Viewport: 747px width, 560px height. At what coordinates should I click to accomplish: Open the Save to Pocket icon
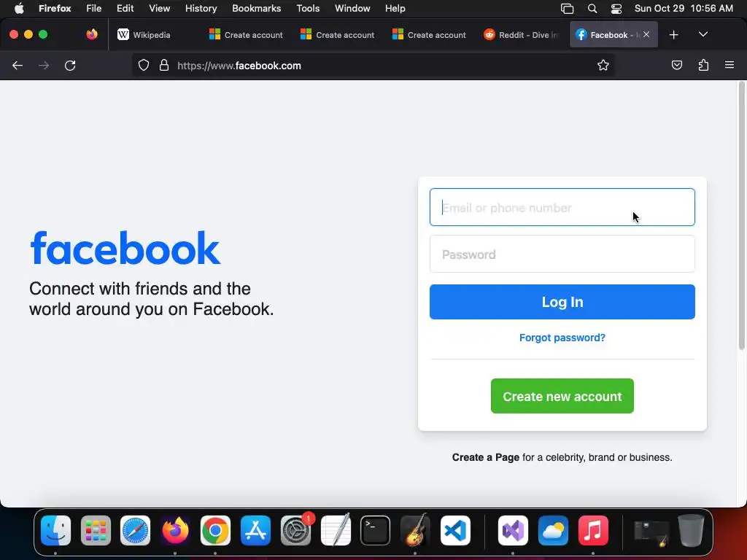tap(676, 65)
